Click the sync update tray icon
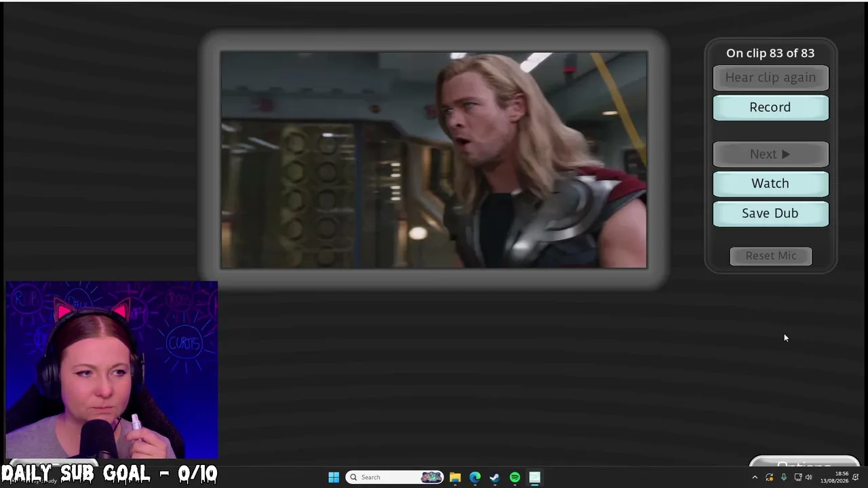The height and width of the screenshot is (488, 868). (769, 477)
